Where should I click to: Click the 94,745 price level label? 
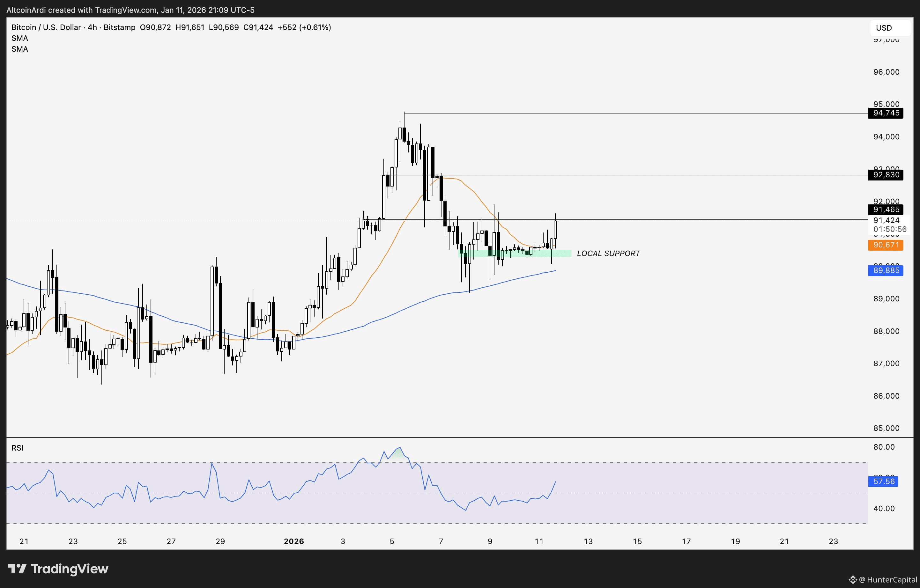(x=886, y=113)
